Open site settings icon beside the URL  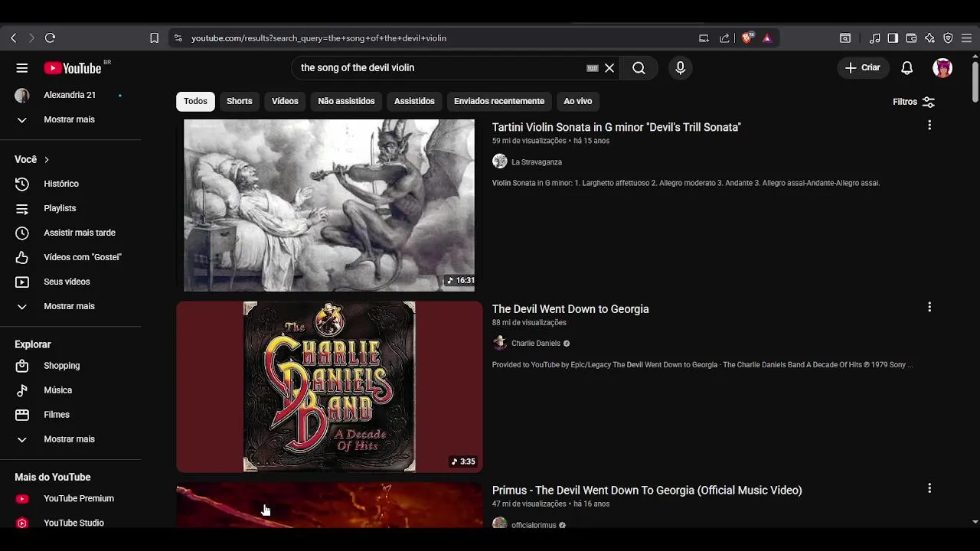pos(178,37)
